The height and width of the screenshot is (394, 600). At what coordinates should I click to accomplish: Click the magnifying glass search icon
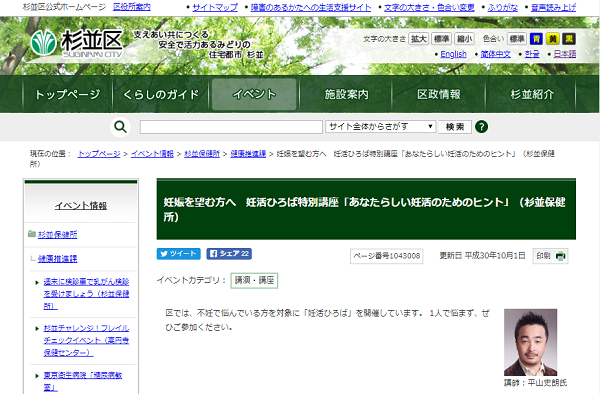tap(121, 127)
